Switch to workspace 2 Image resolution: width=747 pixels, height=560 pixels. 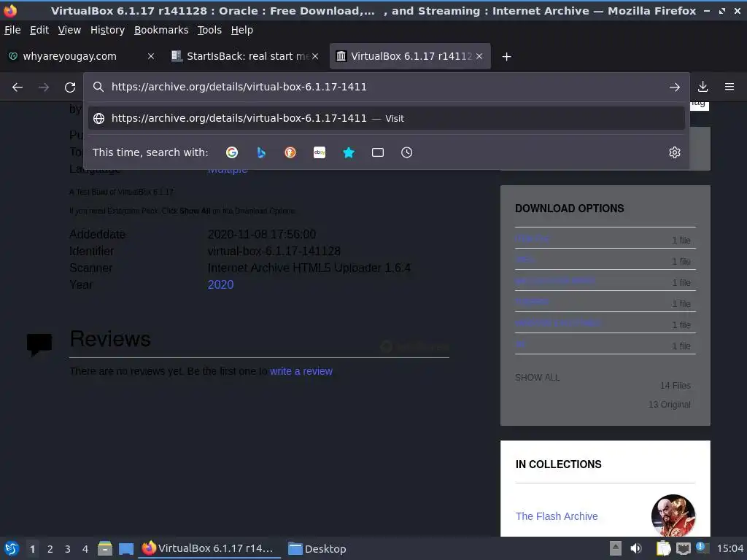point(50,548)
